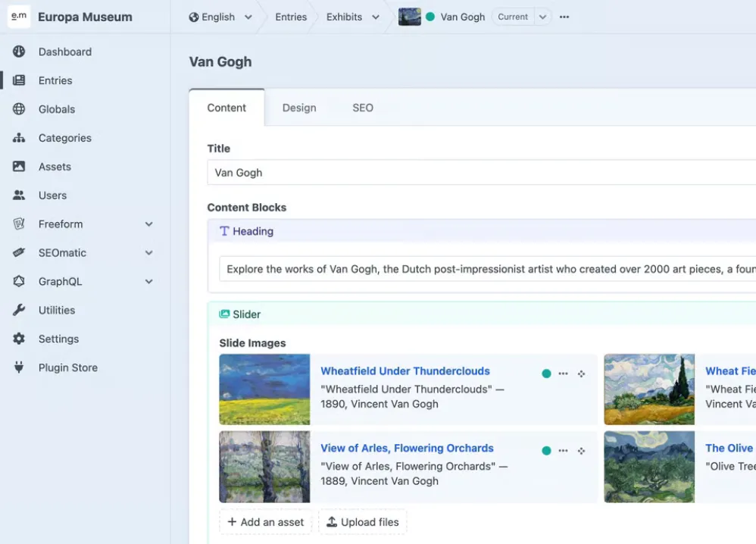Open actions menu for Wheatfield Under Thunderclouds

click(x=563, y=374)
